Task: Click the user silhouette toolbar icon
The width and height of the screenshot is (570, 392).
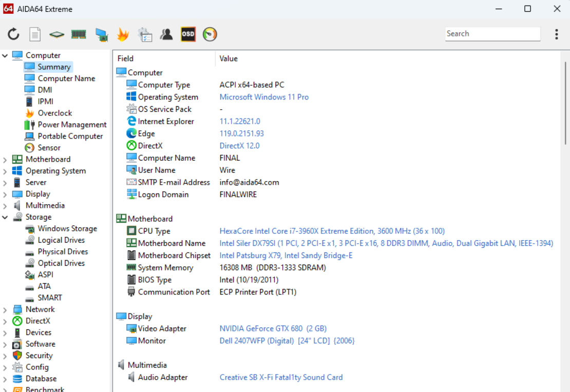Action: click(x=166, y=34)
